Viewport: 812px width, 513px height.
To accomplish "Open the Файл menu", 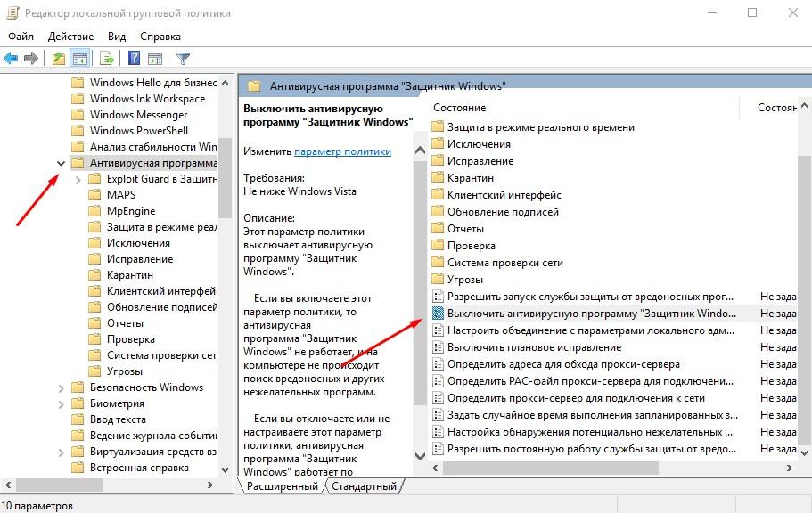I will (21, 37).
